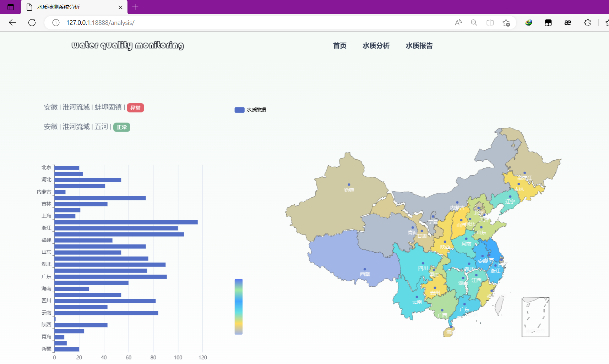Screen dimensions: 609x364
Task: Go to 首页 navigation item
Action: (339, 46)
